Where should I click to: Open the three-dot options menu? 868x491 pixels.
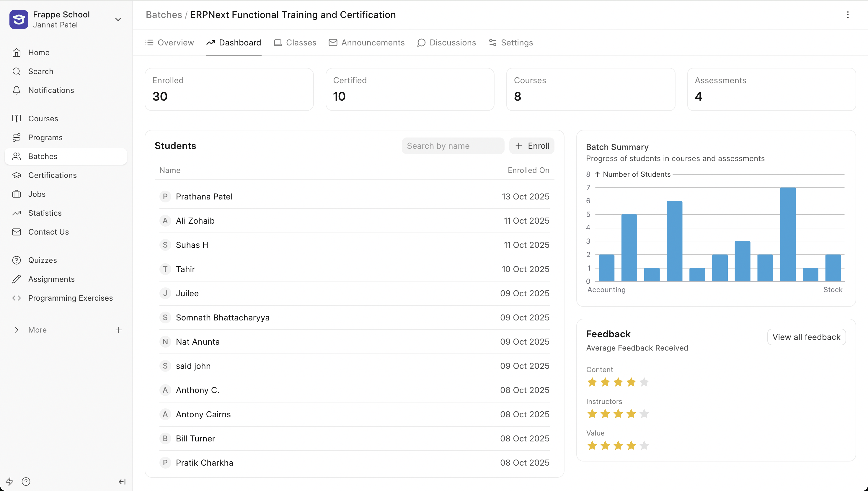tap(847, 15)
